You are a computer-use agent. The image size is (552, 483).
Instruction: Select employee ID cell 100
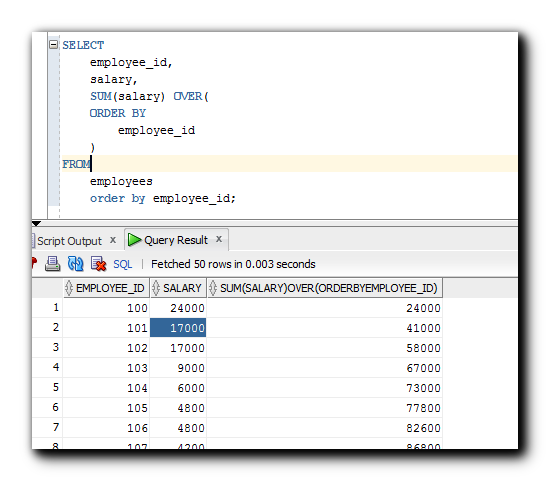point(106,308)
